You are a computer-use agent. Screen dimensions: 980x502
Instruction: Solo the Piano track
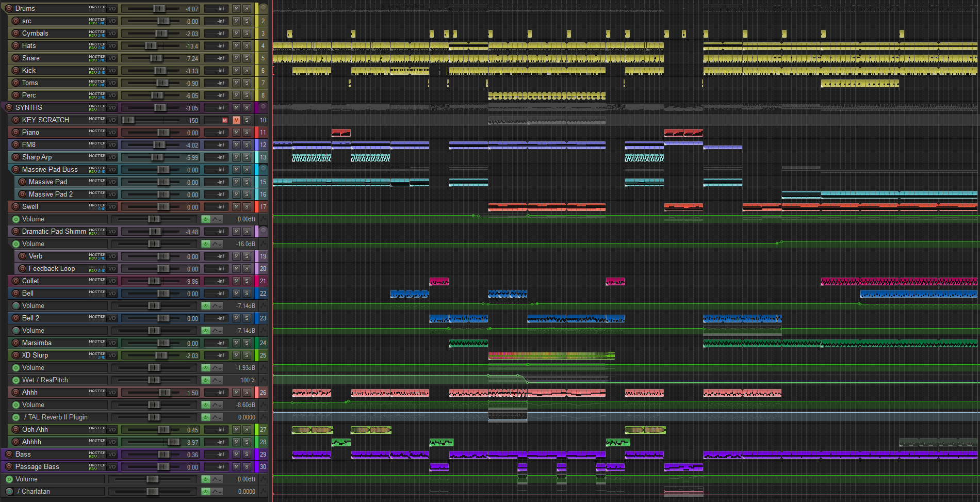247,133
